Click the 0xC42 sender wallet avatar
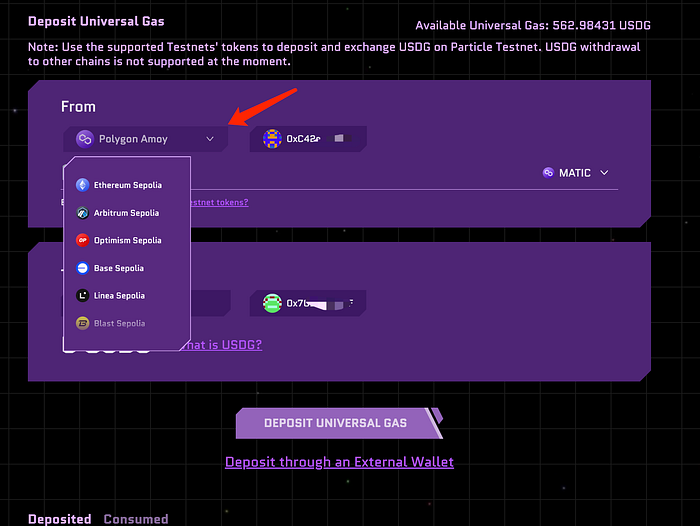Image resolution: width=700 pixels, height=526 pixels. pos(272,139)
